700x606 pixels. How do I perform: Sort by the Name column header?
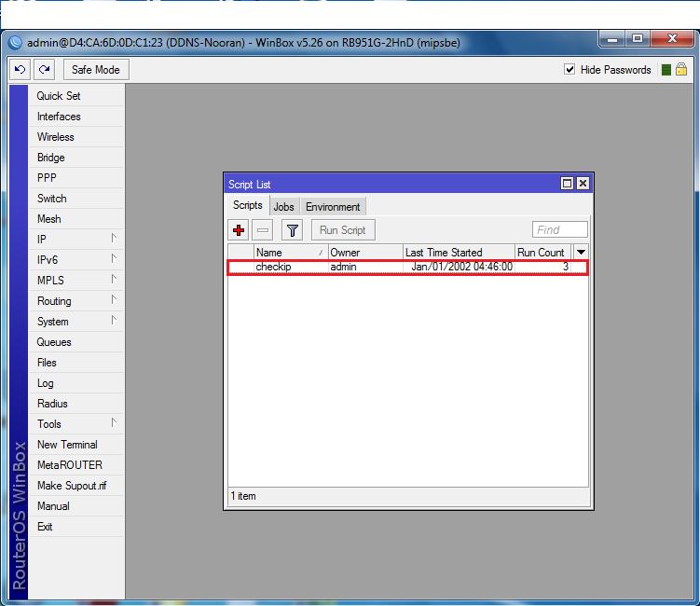click(291, 253)
